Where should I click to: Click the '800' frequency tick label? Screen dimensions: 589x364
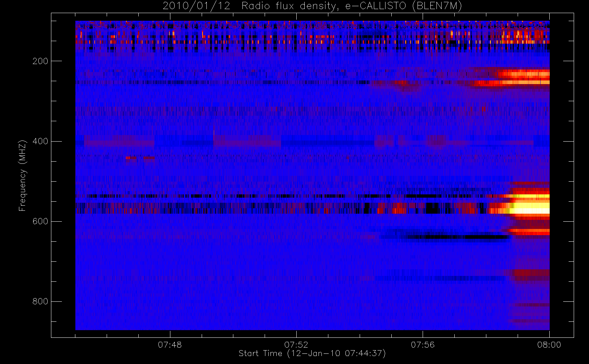[x=40, y=301]
